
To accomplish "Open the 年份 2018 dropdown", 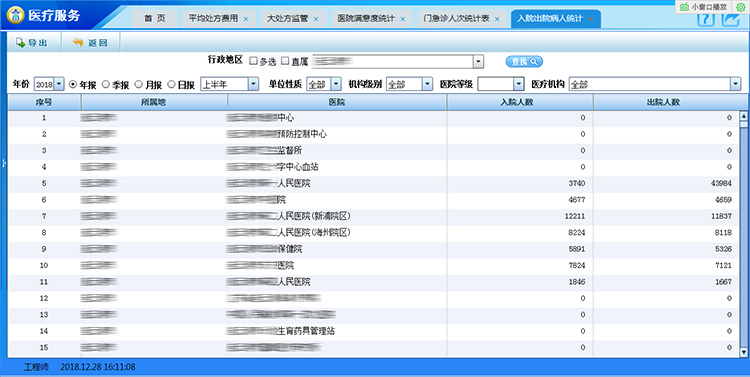I will [x=49, y=85].
